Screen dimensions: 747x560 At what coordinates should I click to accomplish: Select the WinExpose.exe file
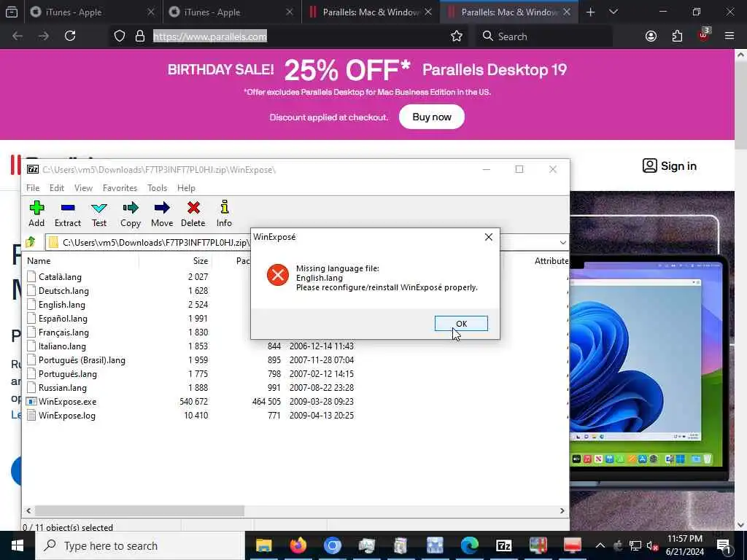[67, 402]
